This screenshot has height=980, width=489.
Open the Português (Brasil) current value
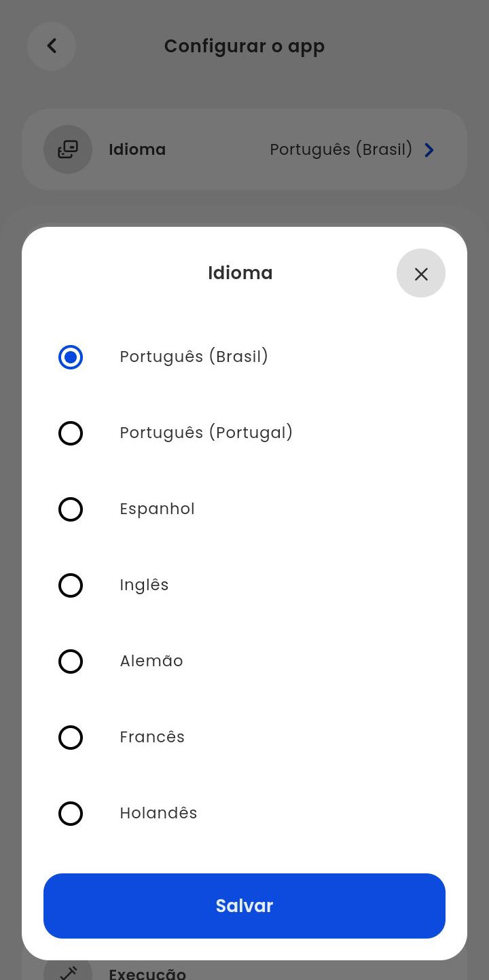[x=341, y=149]
